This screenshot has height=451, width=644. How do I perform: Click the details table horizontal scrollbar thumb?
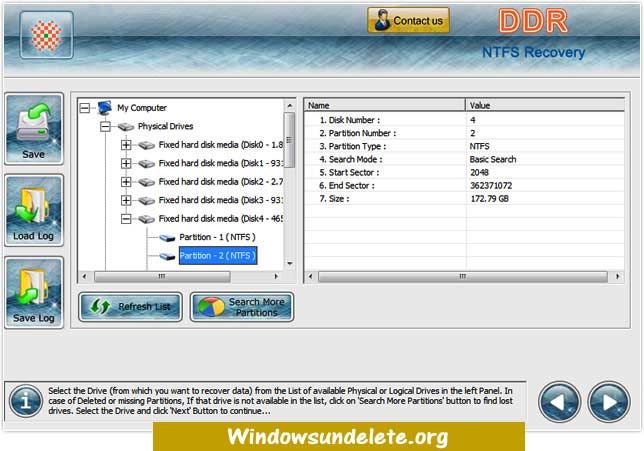tap(463, 276)
